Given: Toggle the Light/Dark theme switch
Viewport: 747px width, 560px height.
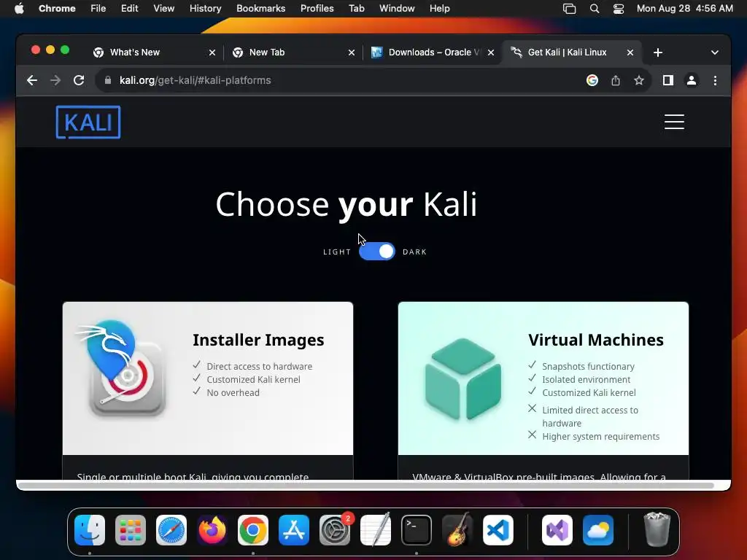Looking at the screenshot, I should tap(377, 252).
